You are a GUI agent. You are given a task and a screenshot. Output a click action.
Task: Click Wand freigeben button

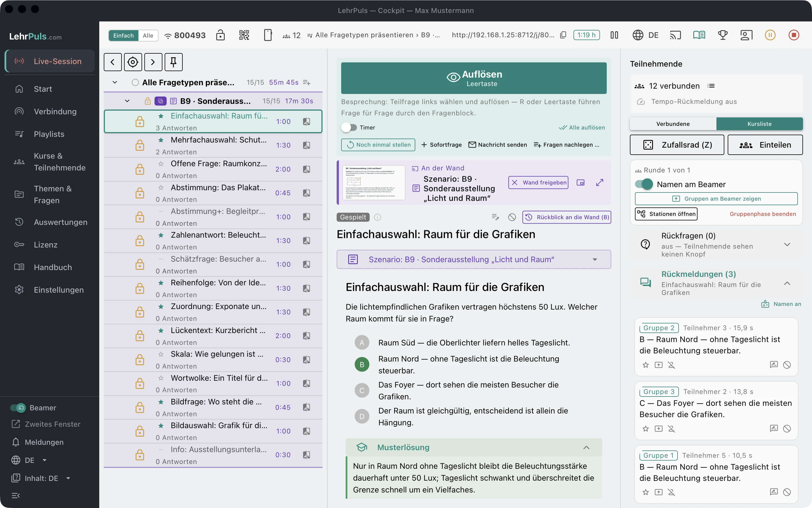click(x=538, y=182)
